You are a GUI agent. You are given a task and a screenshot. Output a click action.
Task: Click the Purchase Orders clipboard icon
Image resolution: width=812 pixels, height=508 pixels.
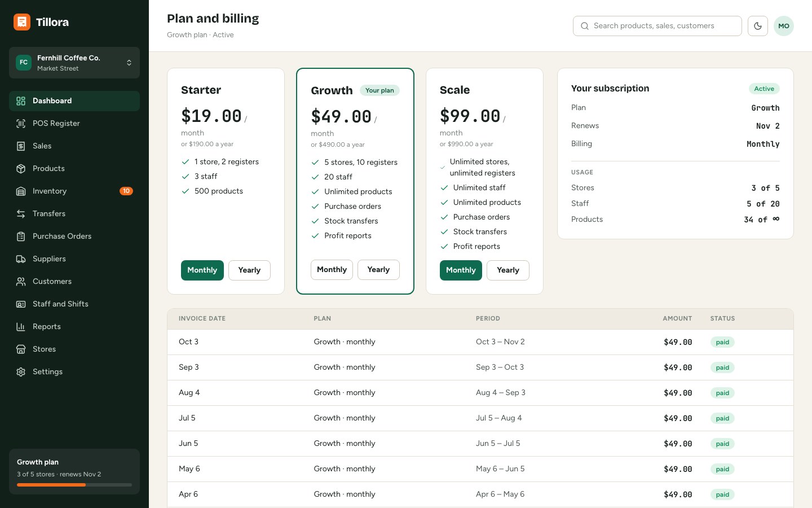click(21, 237)
